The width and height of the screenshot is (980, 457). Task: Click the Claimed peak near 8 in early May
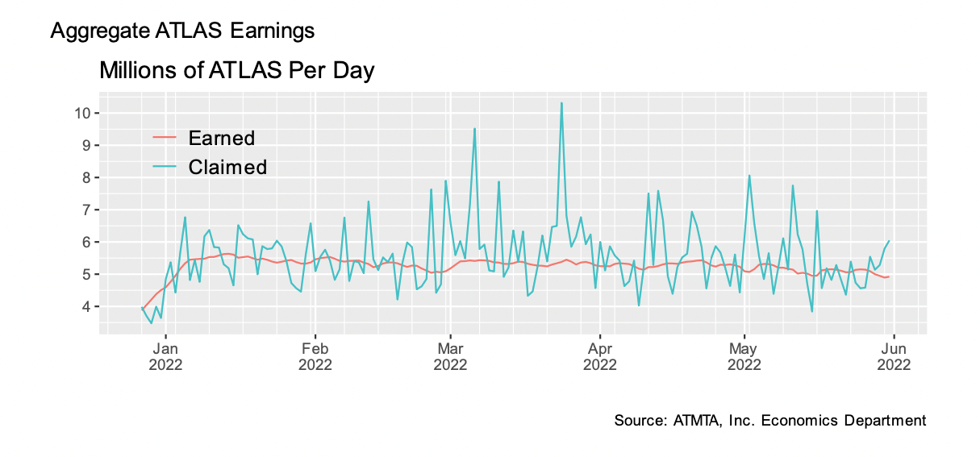pyautogui.click(x=749, y=176)
